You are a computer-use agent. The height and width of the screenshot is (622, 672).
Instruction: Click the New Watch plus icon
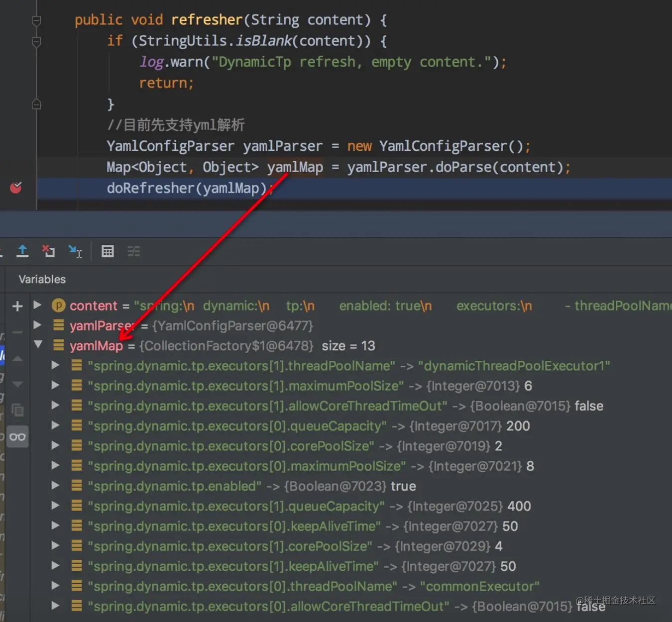(17, 306)
